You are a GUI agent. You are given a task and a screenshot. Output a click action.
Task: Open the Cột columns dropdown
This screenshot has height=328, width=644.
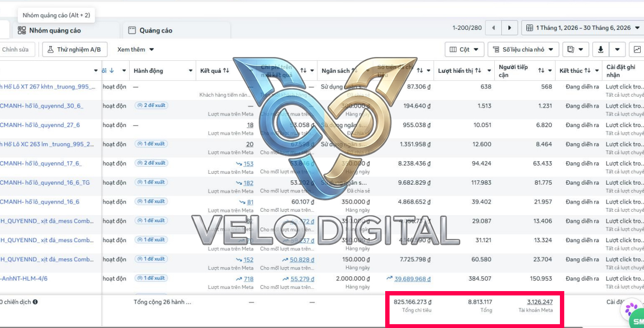[464, 49]
